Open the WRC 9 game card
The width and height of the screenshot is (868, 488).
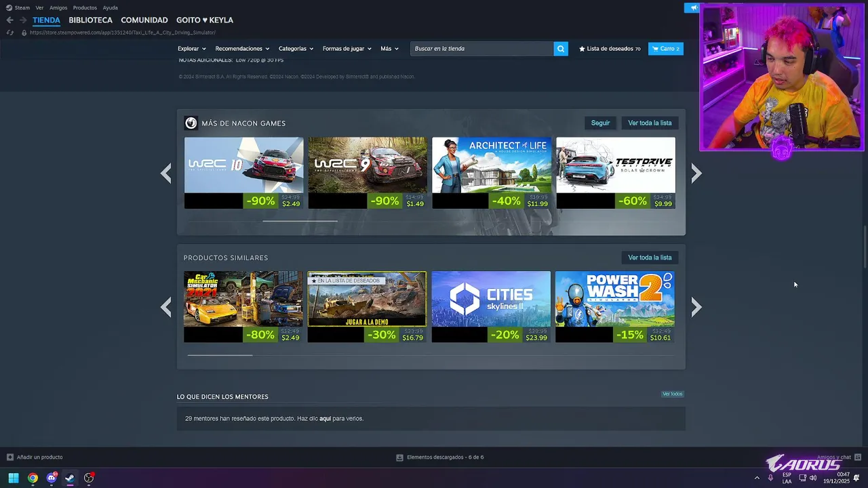tap(368, 173)
